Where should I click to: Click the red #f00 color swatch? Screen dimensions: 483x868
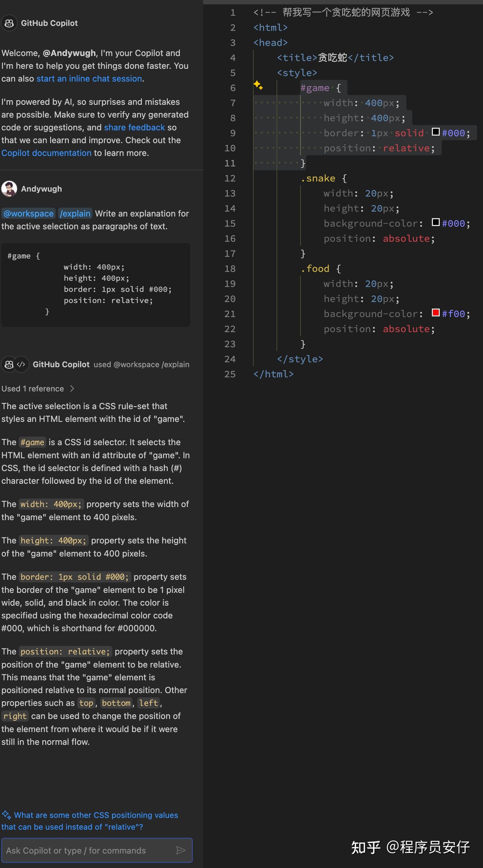coord(435,313)
